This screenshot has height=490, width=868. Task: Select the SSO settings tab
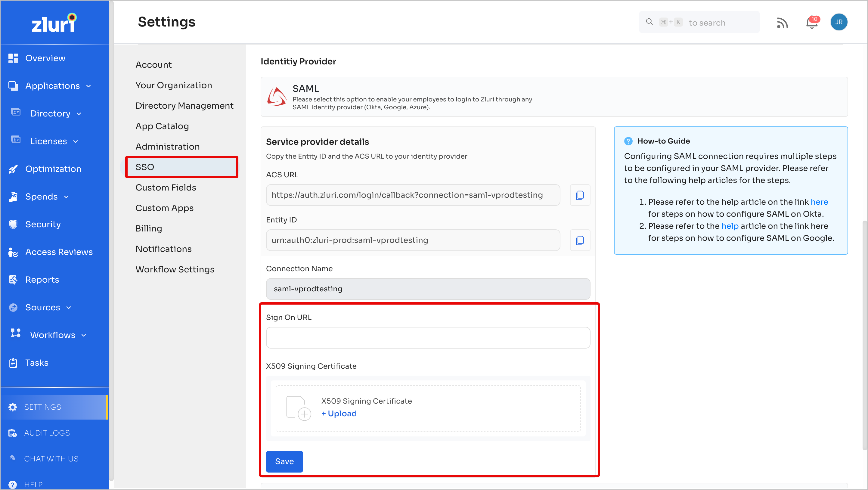[181, 167]
